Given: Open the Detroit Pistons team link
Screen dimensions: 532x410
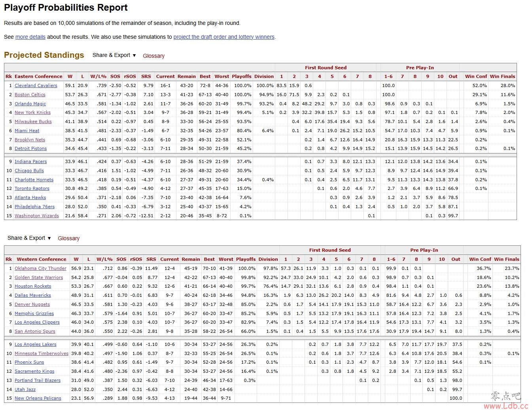Looking at the screenshot, I should pyautogui.click(x=31, y=148).
